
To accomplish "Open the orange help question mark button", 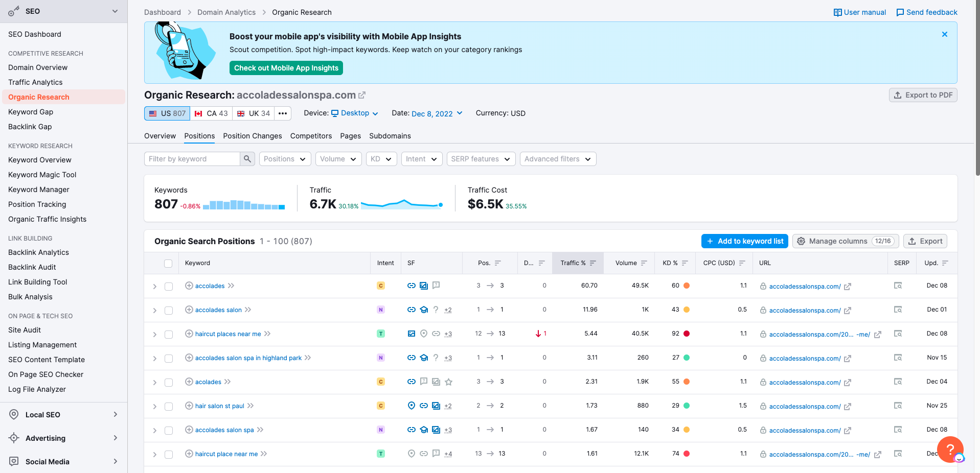I will 950,449.
